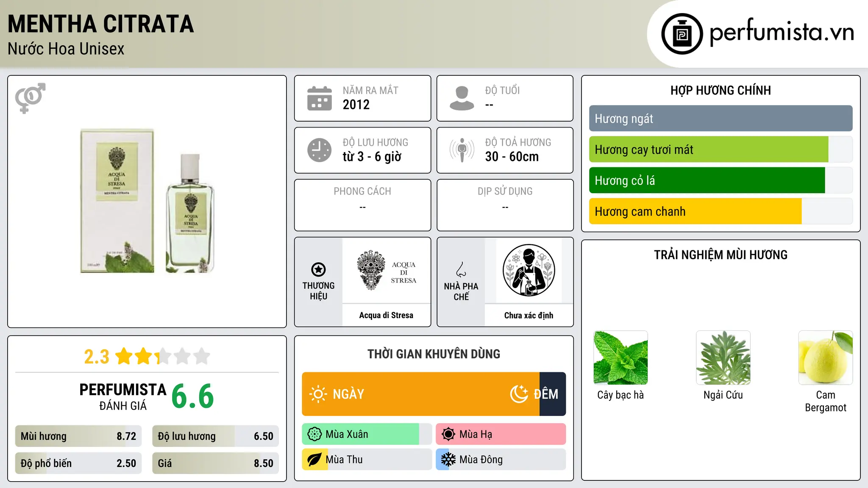Click the Hương cay tươi mát accord bar
Viewport: 868px width, 488px height.
tap(721, 150)
